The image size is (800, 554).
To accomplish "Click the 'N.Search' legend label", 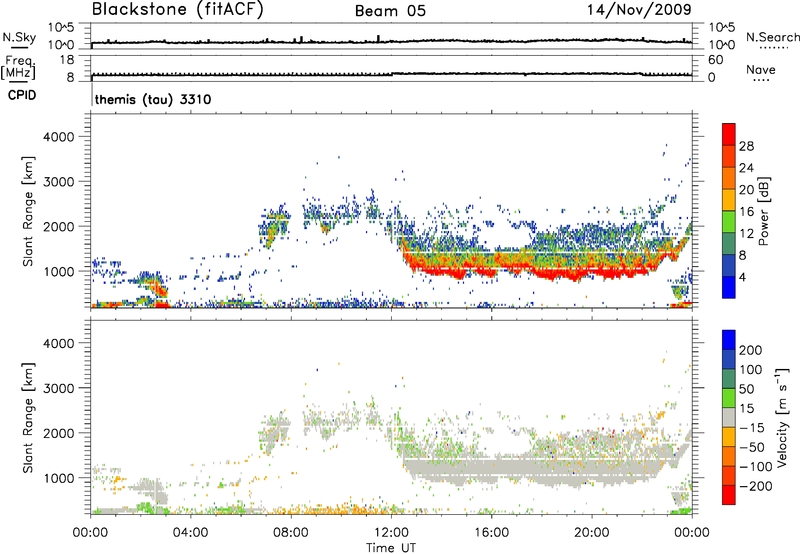I will click(x=773, y=37).
